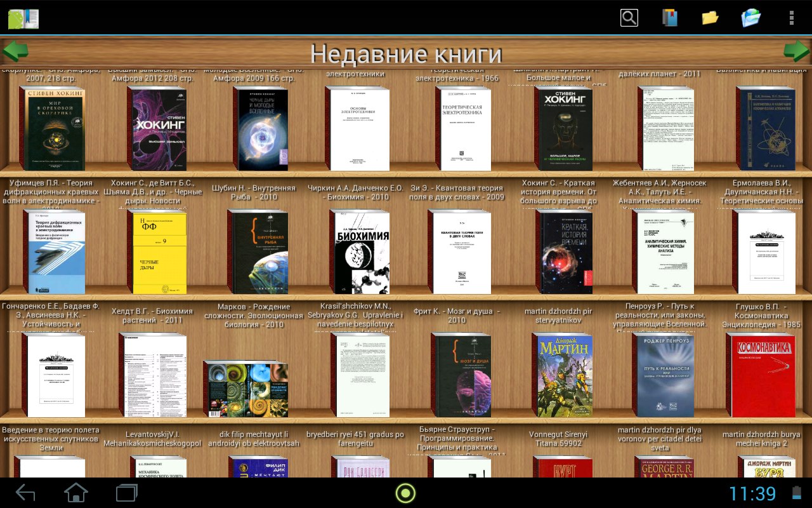Open the yellow folder file browser

[x=710, y=17]
